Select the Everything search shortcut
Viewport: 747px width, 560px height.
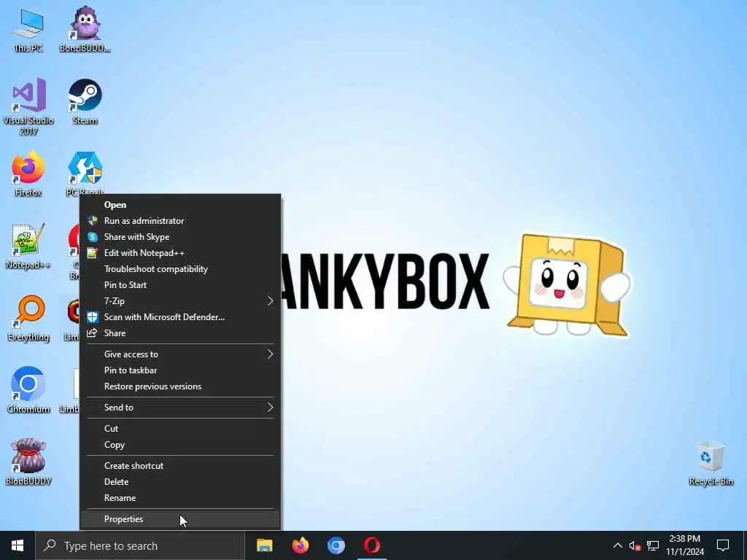tap(28, 319)
